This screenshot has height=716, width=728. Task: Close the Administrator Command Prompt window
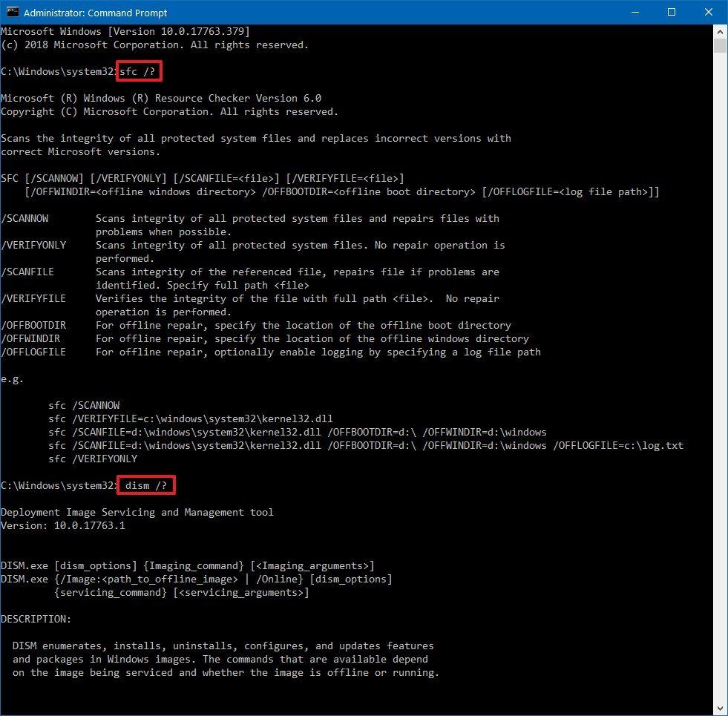click(x=709, y=12)
